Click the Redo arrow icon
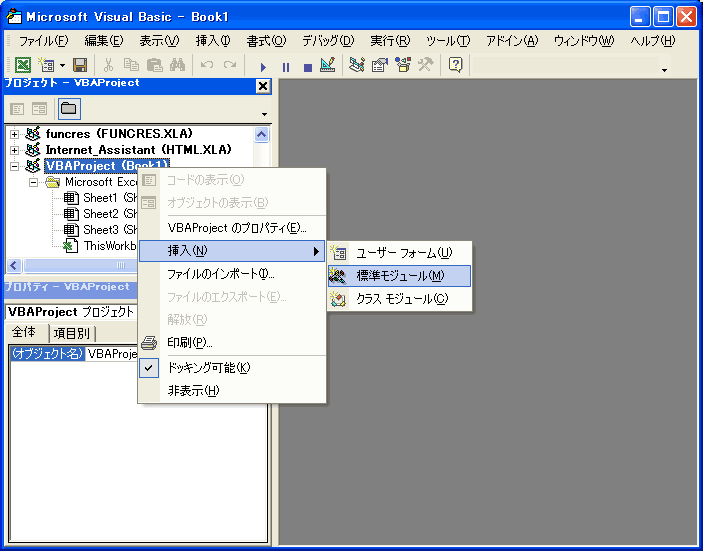The height and width of the screenshot is (551, 703). pos(230,65)
